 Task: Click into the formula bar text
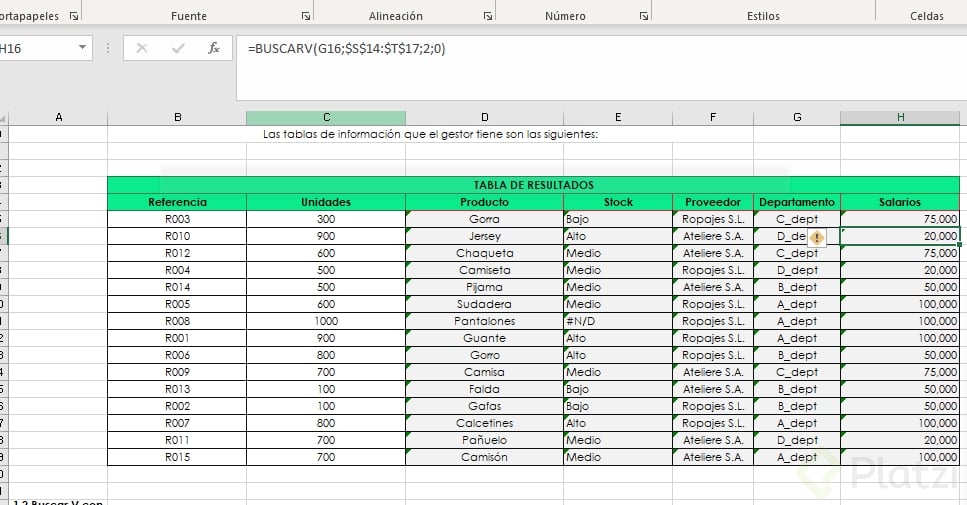pyautogui.click(x=346, y=48)
